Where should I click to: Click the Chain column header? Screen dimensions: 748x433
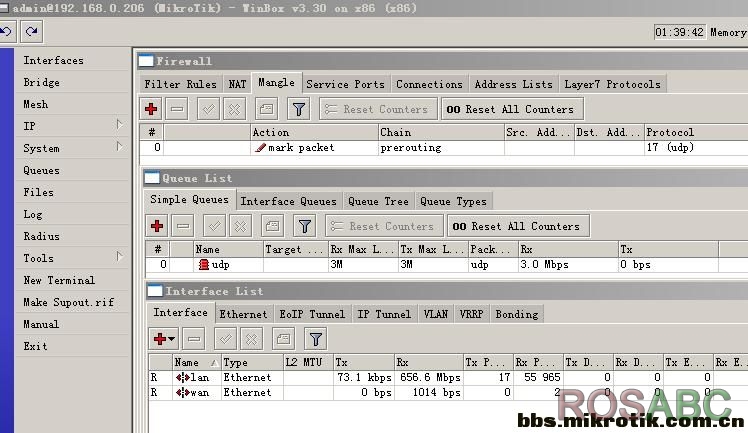click(441, 132)
